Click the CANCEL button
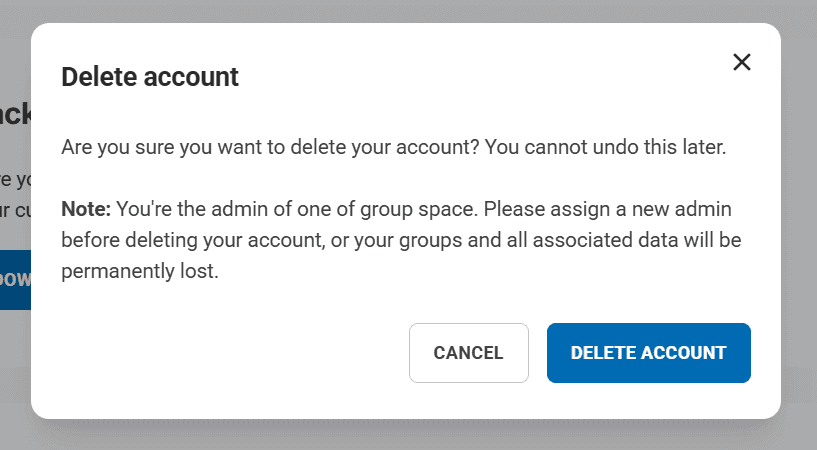The image size is (817, 450). 468,353
